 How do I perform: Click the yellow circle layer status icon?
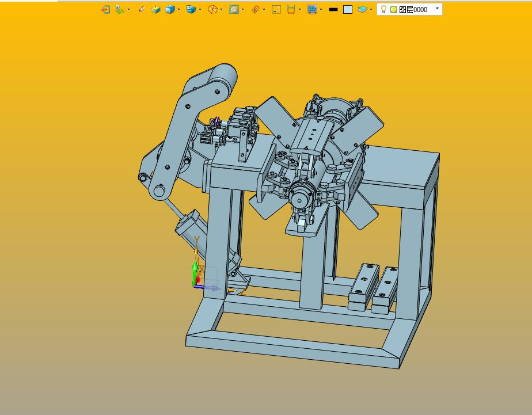(393, 10)
